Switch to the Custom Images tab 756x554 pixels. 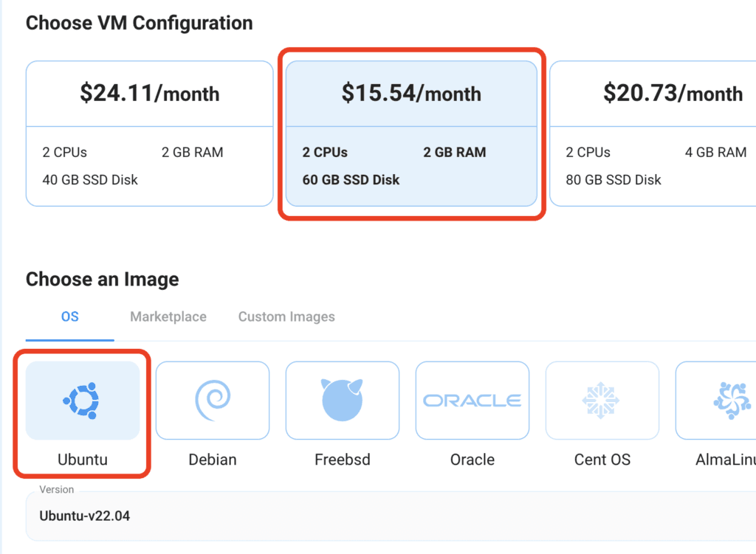pos(286,316)
